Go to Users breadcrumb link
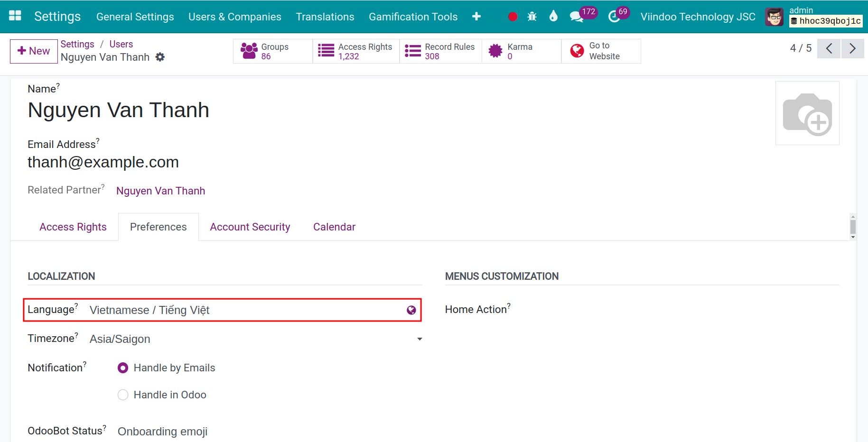Image resolution: width=868 pixels, height=442 pixels. click(x=121, y=44)
